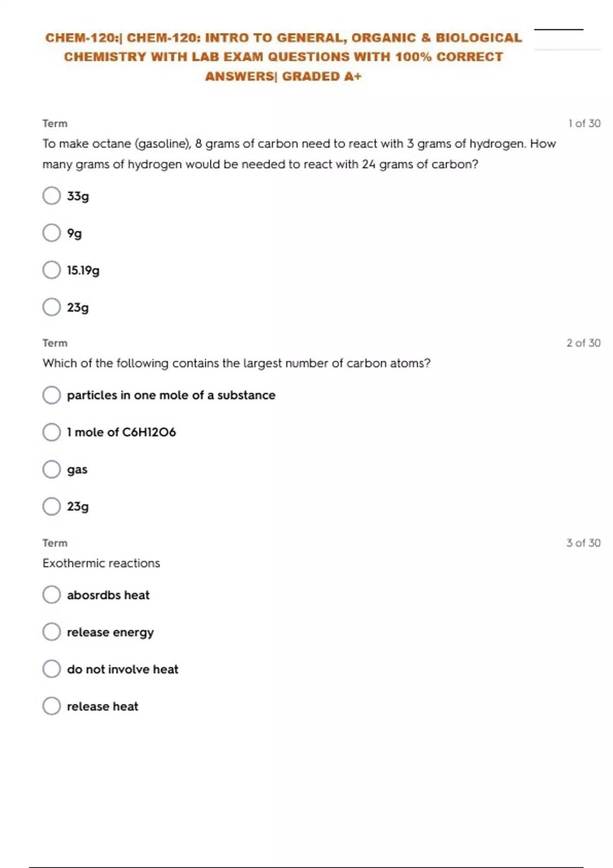Click the 'Exothermic reactions' term text
Screen dimensions: 613x868
101,563
